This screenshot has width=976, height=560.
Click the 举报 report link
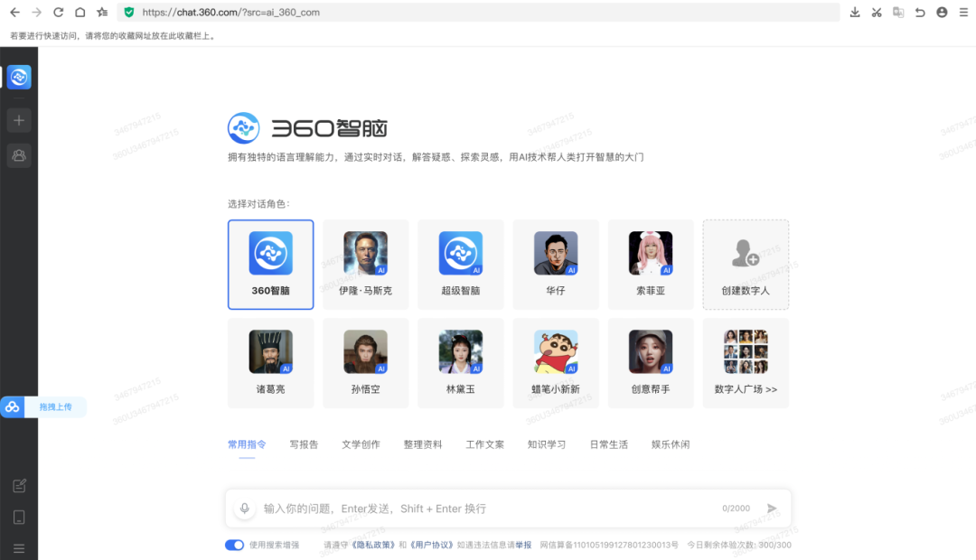click(x=523, y=545)
